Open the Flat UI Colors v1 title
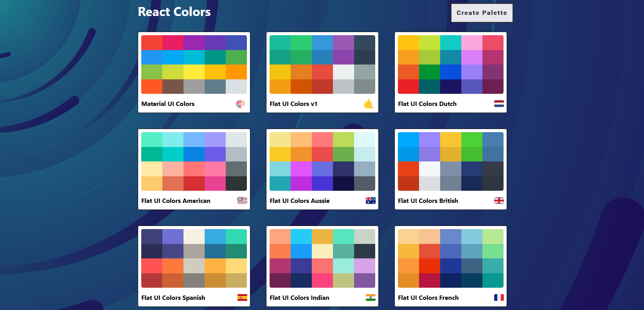 pos(293,104)
